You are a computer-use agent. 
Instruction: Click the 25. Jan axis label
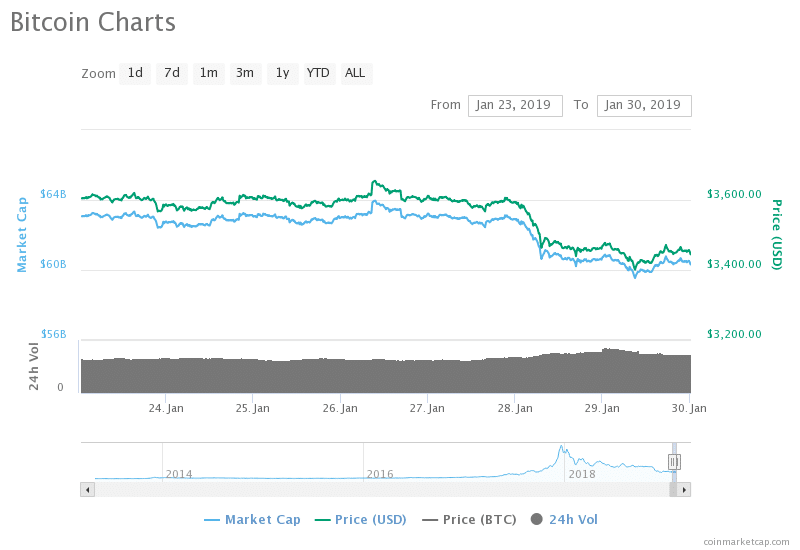coord(253,408)
